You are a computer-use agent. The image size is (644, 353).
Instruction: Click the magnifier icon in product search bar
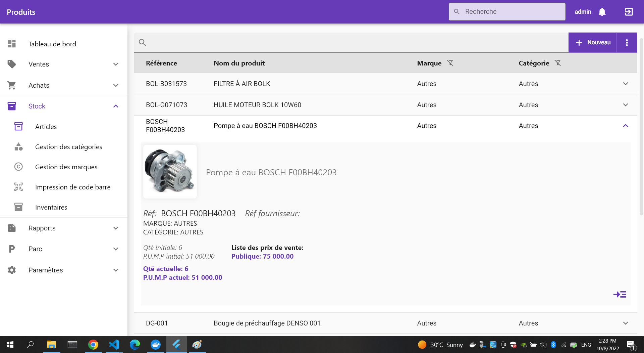pos(143,43)
